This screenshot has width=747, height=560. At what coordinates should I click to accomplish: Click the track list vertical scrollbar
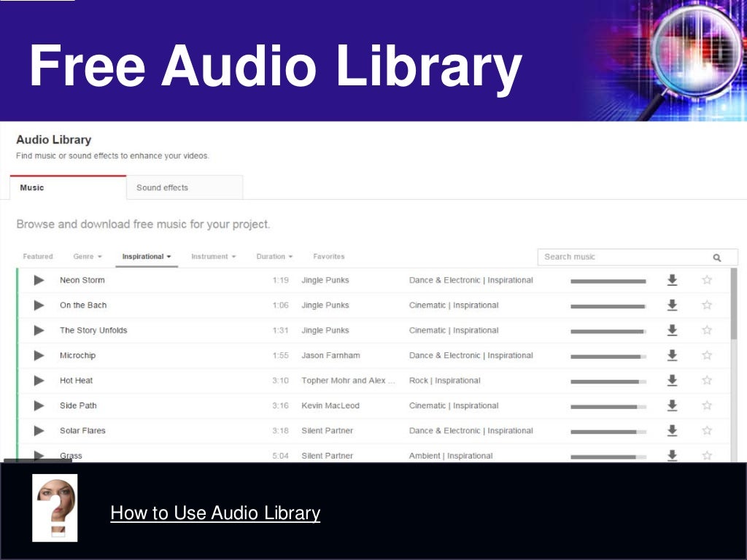tap(734, 305)
